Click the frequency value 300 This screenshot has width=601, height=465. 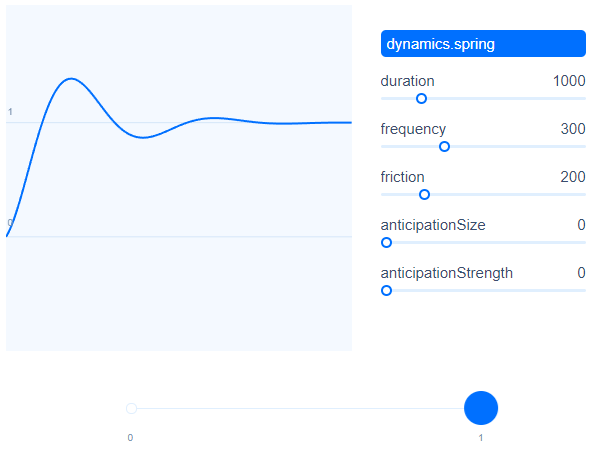pos(573,129)
